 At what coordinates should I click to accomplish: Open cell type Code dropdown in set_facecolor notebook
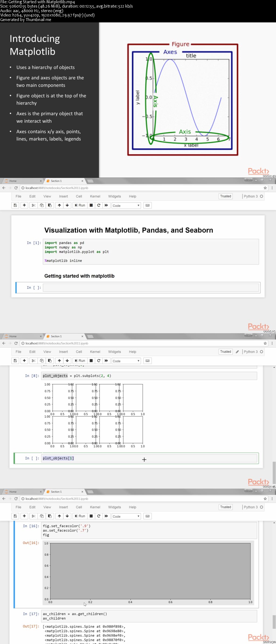coord(126,516)
